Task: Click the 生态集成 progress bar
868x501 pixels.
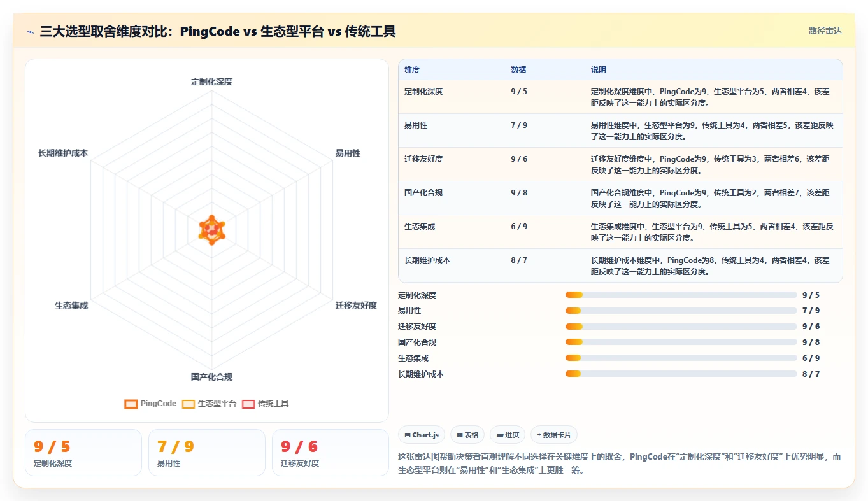Action: pos(681,358)
